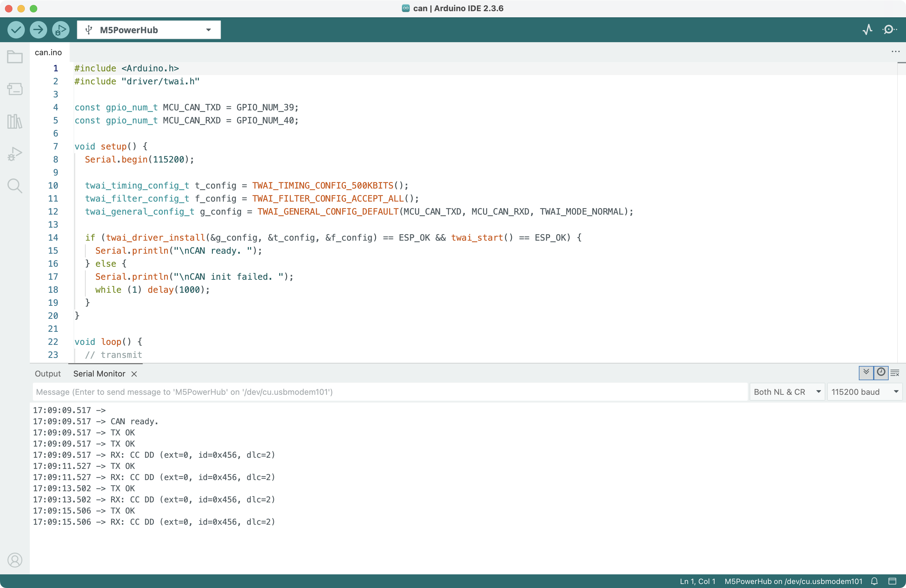
Task: Open the Serial Plotter icon
Action: click(868, 30)
